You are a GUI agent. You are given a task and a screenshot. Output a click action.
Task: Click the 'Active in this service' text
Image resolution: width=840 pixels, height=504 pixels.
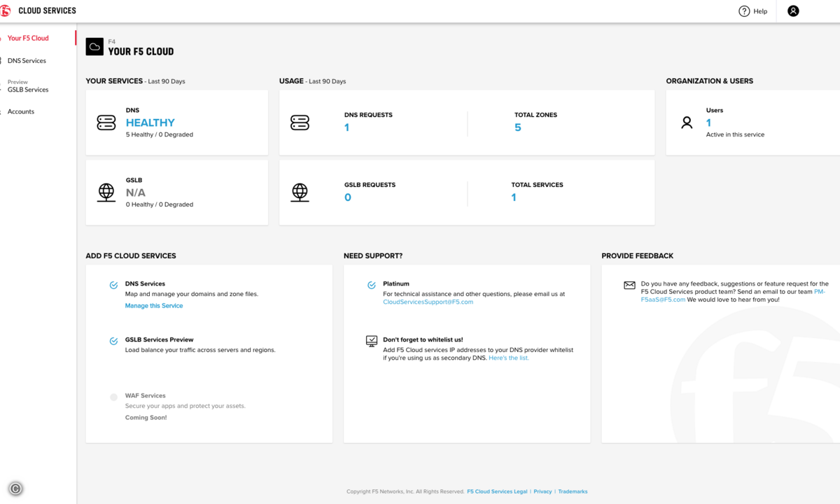click(x=735, y=134)
